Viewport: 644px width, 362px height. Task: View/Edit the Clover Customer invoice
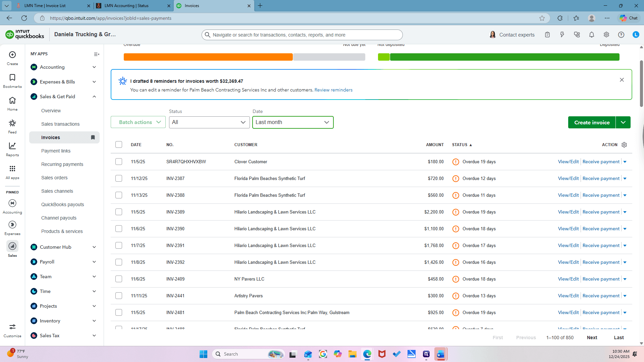[x=568, y=162]
